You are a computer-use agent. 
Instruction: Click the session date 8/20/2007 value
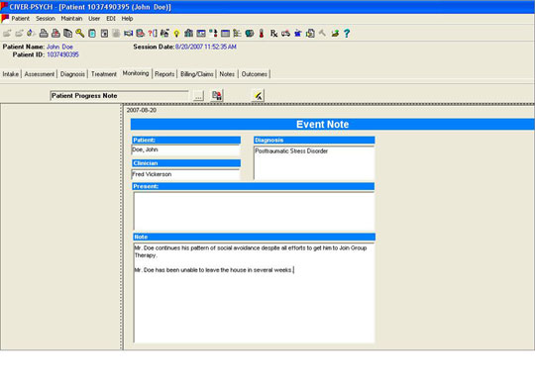(206, 47)
